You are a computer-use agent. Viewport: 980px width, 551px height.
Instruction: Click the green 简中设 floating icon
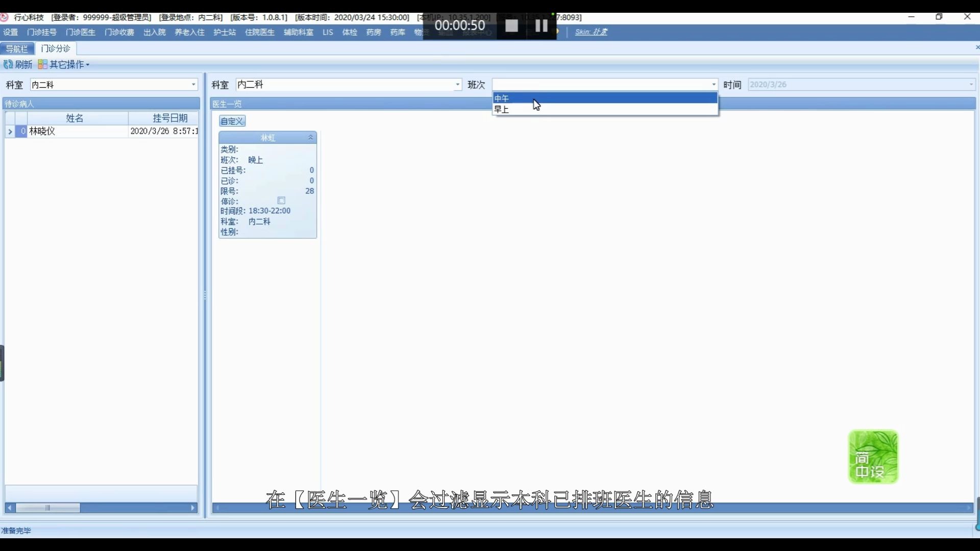coord(873,457)
